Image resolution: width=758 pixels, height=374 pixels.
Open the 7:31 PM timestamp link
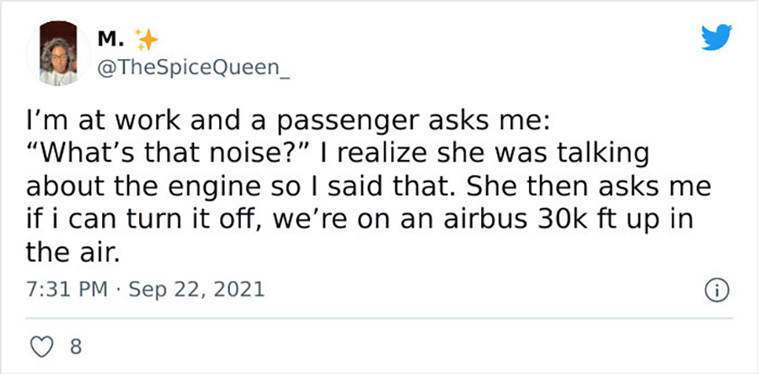click(67, 289)
